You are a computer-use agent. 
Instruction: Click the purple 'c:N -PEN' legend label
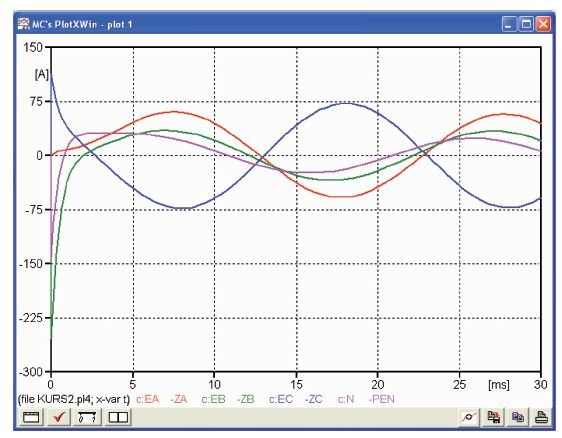[x=366, y=399]
